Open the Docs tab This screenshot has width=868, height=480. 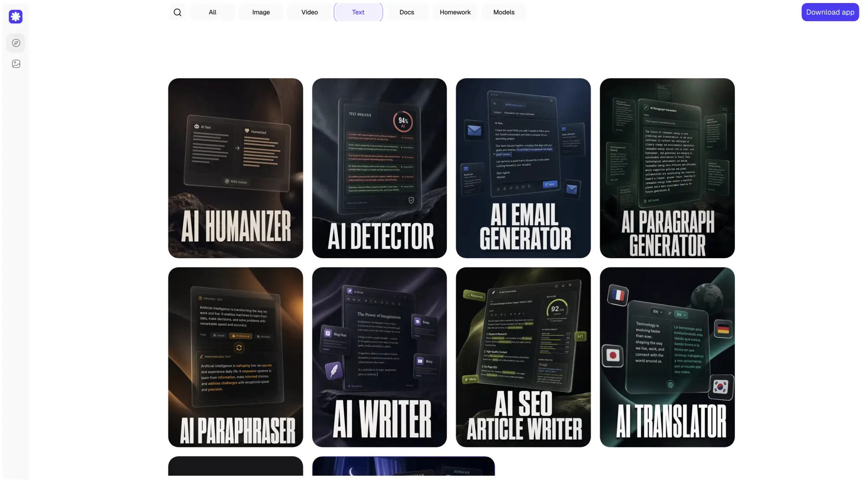pos(407,12)
